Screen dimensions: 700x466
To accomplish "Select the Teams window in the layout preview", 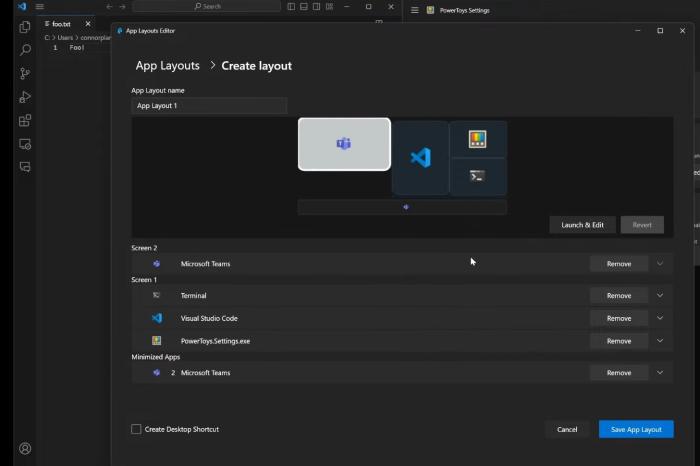I will click(344, 144).
